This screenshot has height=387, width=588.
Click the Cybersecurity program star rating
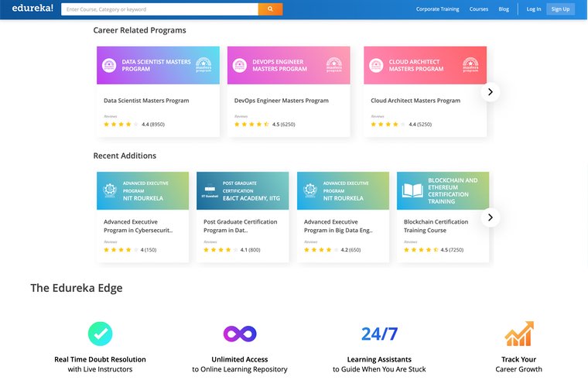[121, 250]
